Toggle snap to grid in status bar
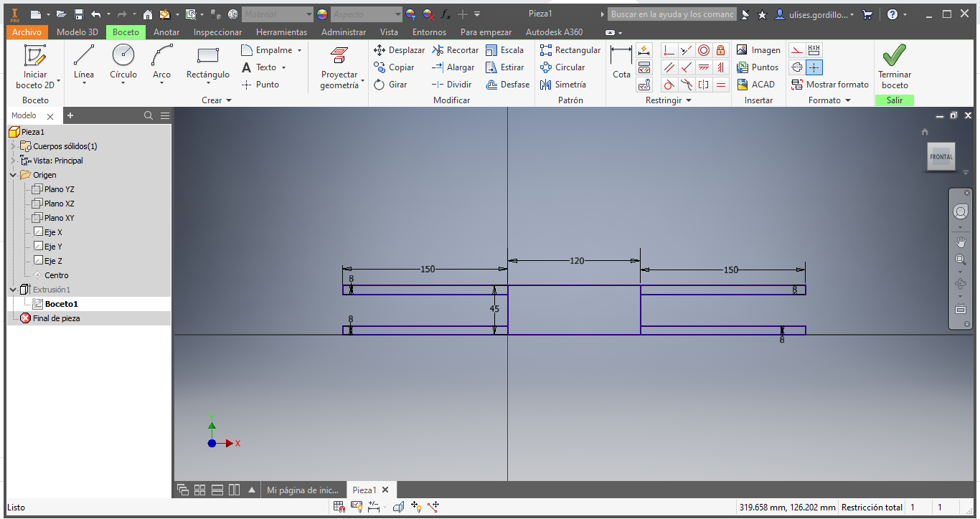The image size is (980, 519). click(x=339, y=507)
